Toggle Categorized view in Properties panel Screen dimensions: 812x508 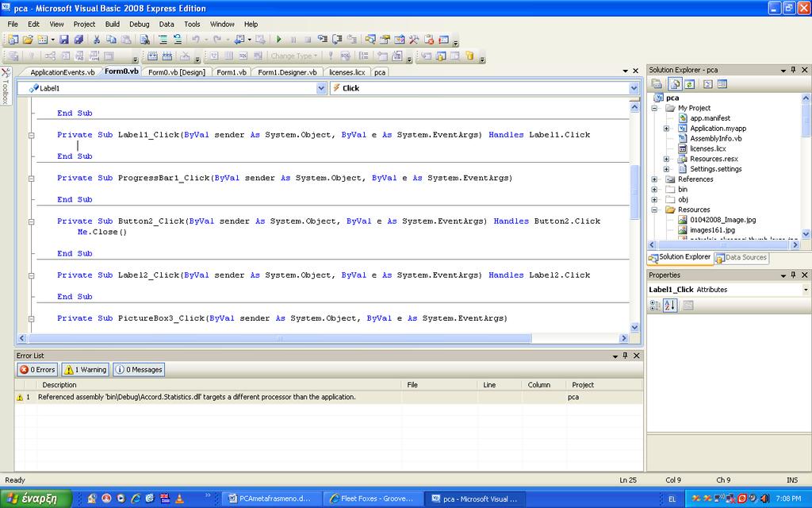pos(655,306)
